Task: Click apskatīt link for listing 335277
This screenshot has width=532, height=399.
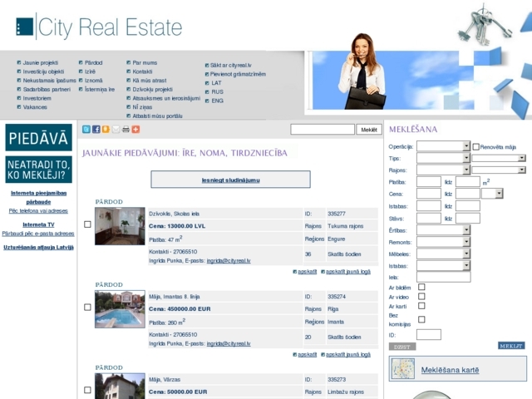Action: (x=307, y=272)
